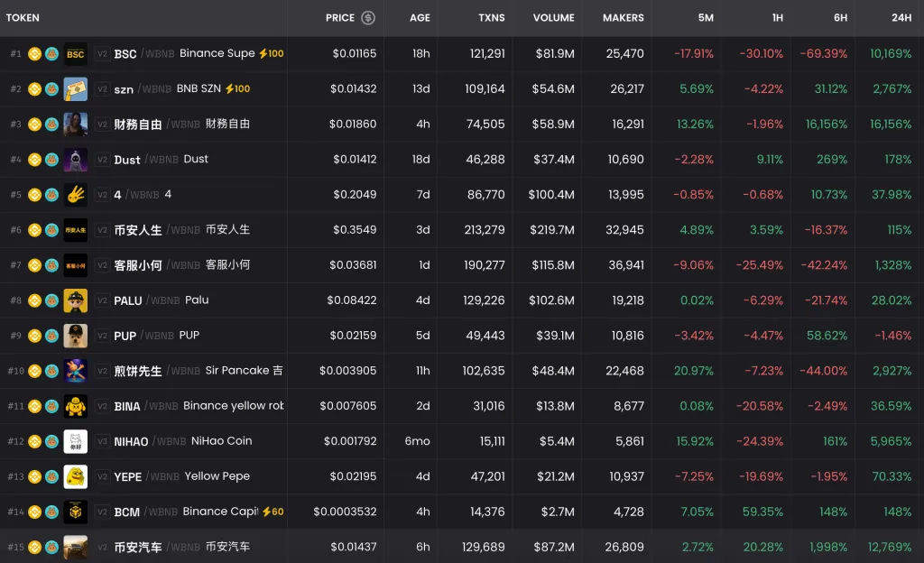Toggle the price currency dollar icon
The height and width of the screenshot is (563, 924).
click(x=368, y=18)
